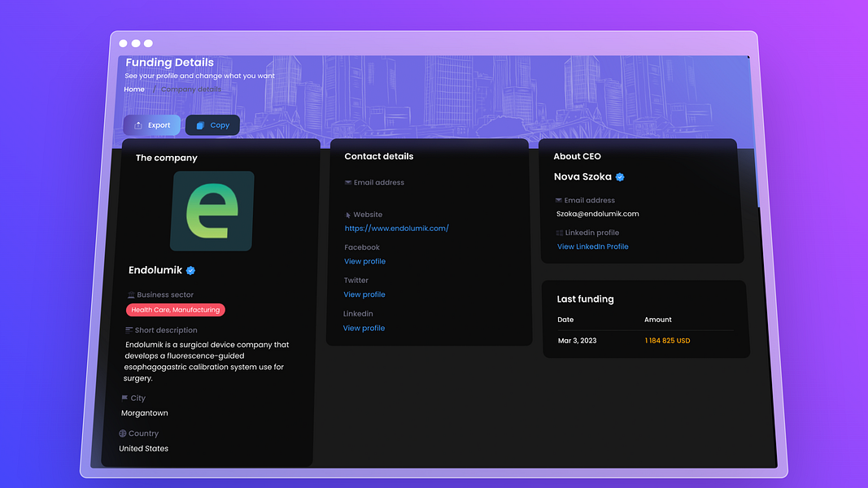Select Company details in the breadcrumb
The height and width of the screenshot is (488, 868).
(192, 89)
